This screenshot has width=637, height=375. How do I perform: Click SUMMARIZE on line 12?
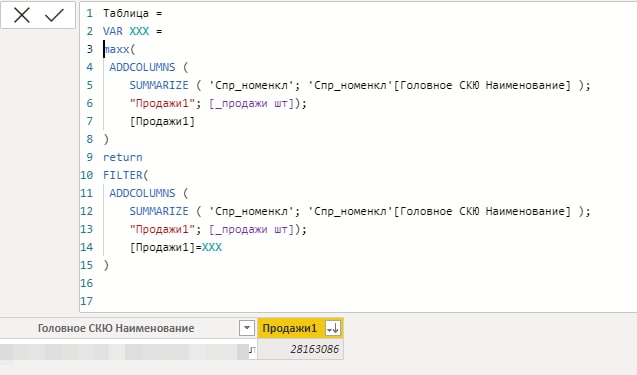[x=159, y=211]
